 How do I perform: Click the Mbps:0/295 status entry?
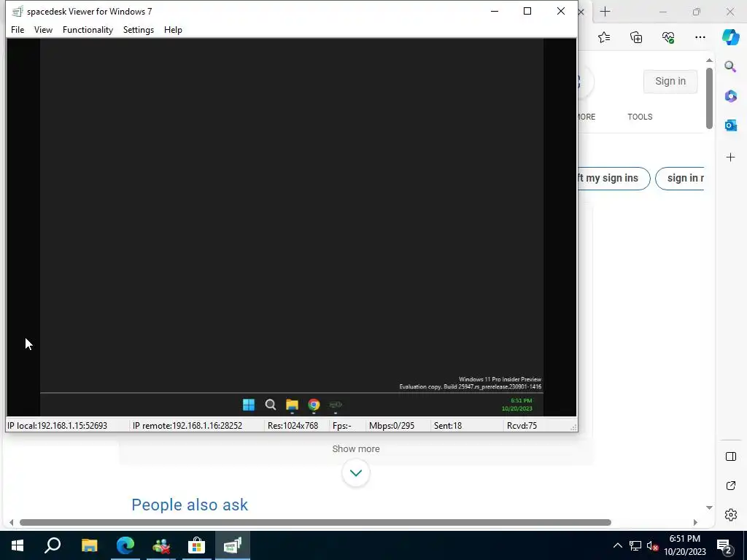coord(392,426)
